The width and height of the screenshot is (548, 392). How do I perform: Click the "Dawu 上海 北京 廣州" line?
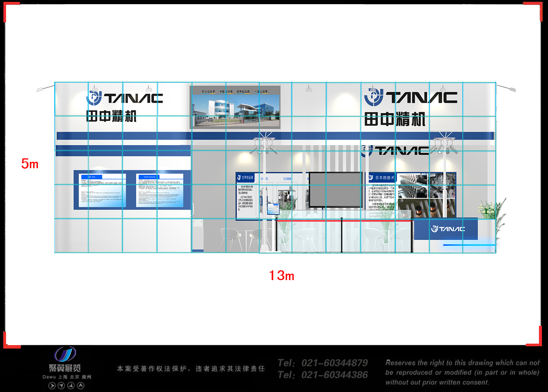67,377
